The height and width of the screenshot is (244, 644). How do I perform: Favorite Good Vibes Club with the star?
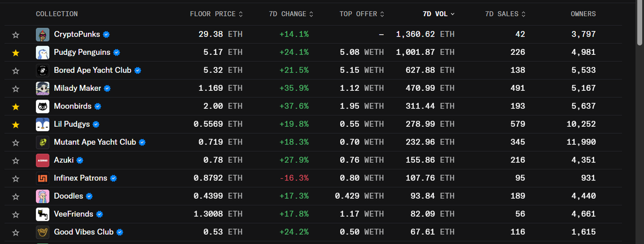[16, 233]
